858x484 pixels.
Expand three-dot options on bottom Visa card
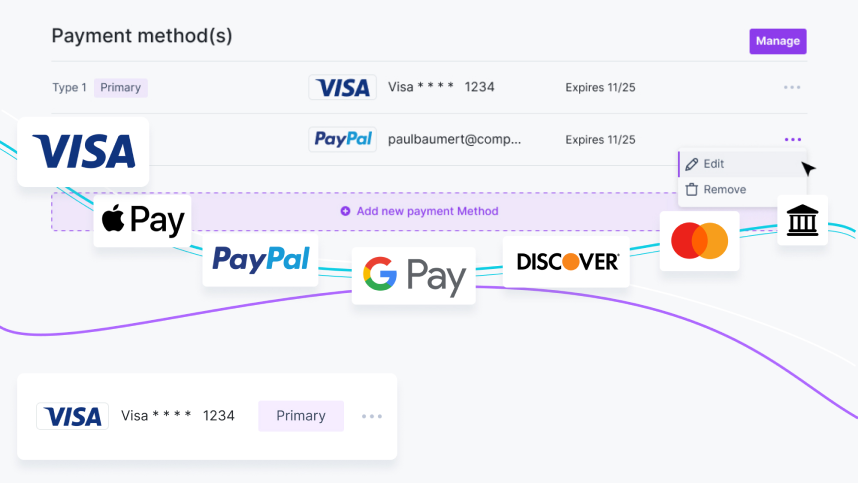click(x=372, y=416)
